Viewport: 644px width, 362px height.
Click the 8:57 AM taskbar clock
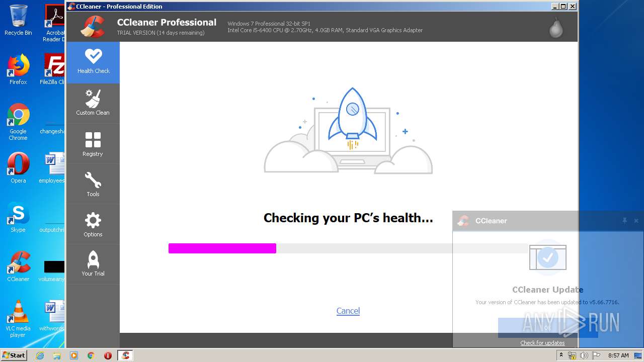(x=618, y=355)
